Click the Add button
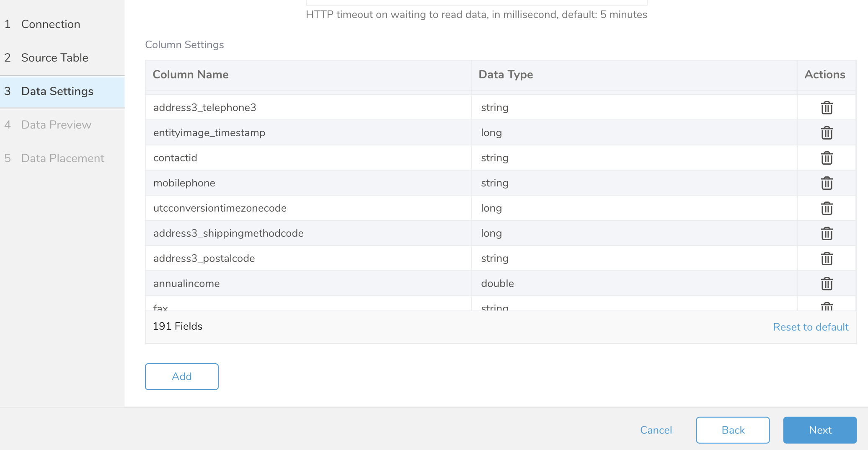The width and height of the screenshot is (868, 450). tap(181, 376)
